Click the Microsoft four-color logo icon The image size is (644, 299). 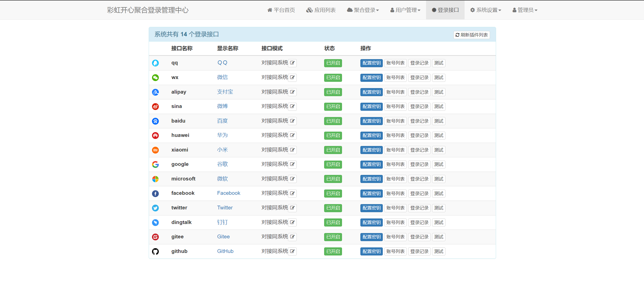pos(155,179)
